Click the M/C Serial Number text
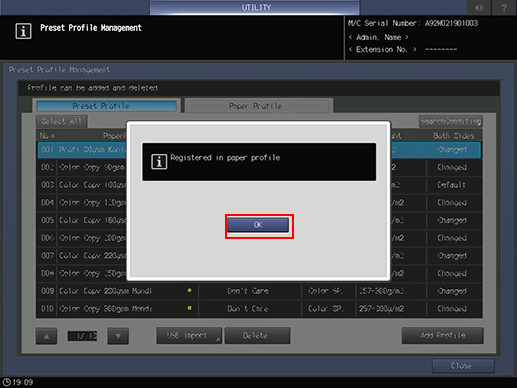The height and width of the screenshot is (388, 517). (x=413, y=23)
